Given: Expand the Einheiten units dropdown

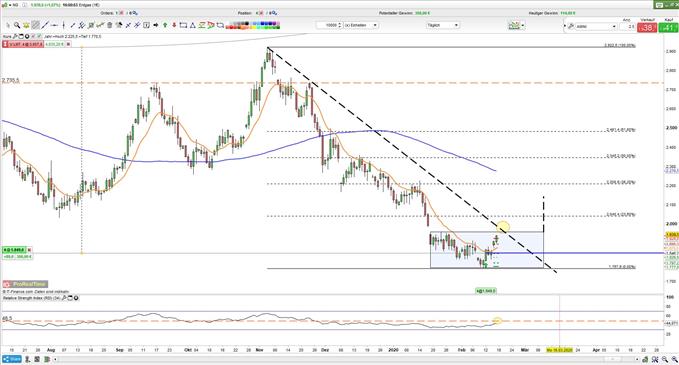Looking at the screenshot, I should 361,25.
